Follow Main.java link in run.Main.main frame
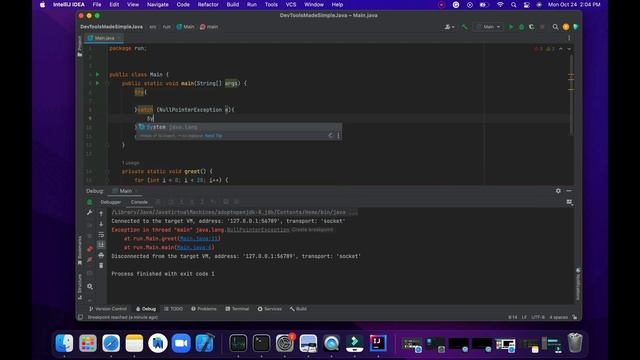Screen dimensions: 640x360 click(194, 247)
